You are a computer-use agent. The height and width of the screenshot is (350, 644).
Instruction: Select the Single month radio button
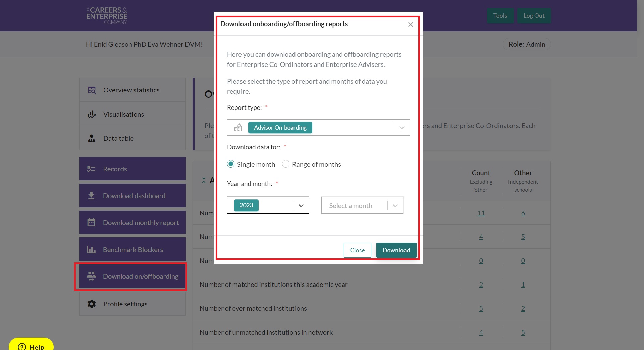tap(231, 164)
